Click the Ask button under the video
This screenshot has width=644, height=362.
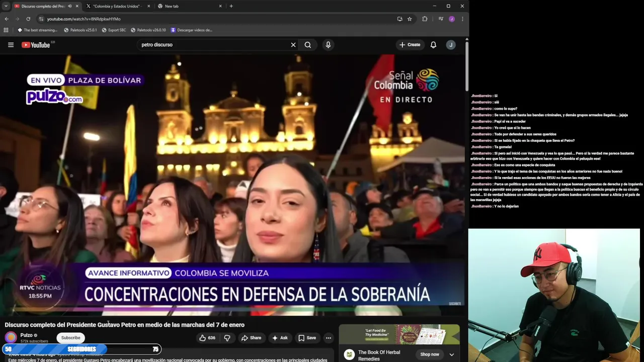(280, 338)
